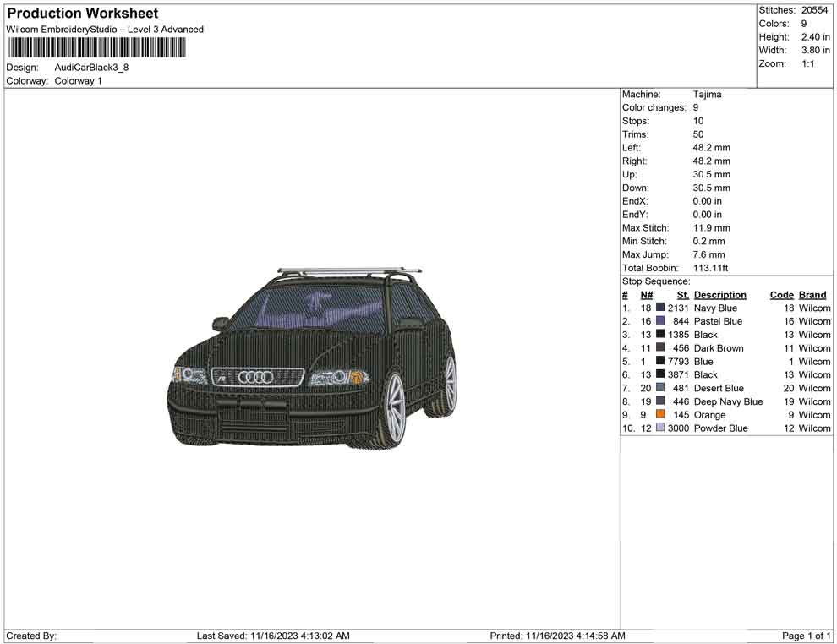Select the Desert Blue swatch icon

pos(659,388)
